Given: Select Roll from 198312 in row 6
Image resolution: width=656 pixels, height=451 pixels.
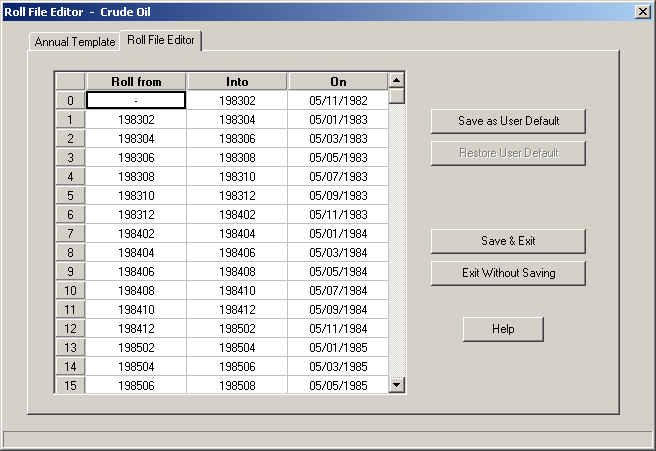Looking at the screenshot, I should [x=136, y=215].
